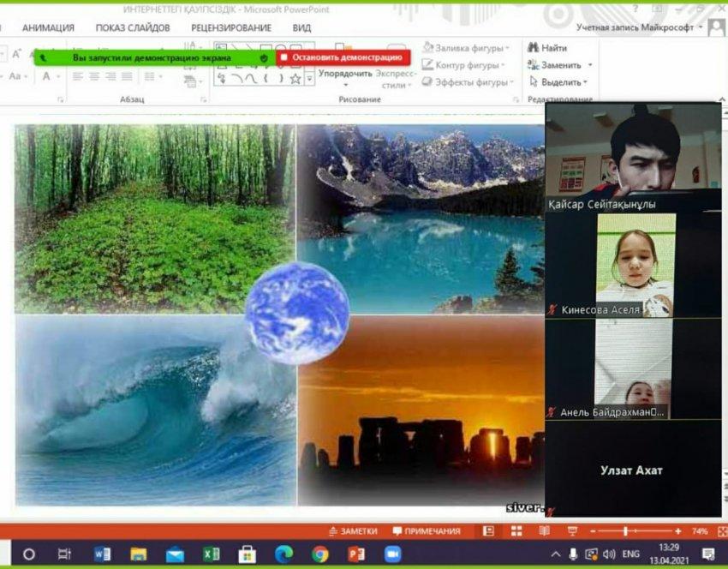
Task: Switch to Normal view icon in status bar
Action: (489, 531)
